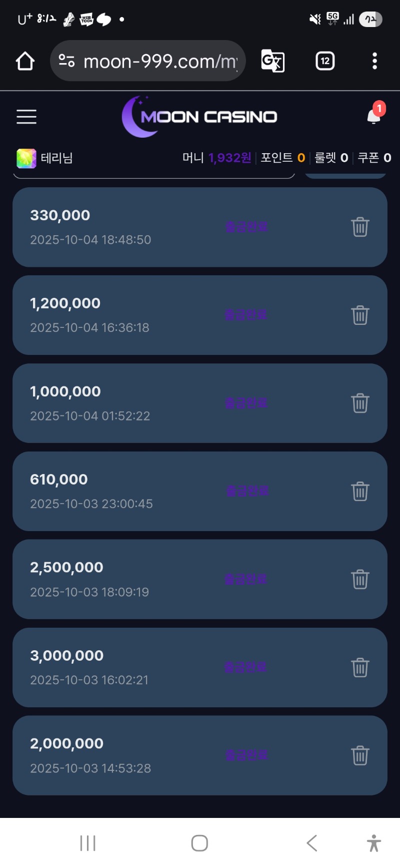Tap the notification bell icon
This screenshot has width=400, height=868.
click(x=373, y=116)
